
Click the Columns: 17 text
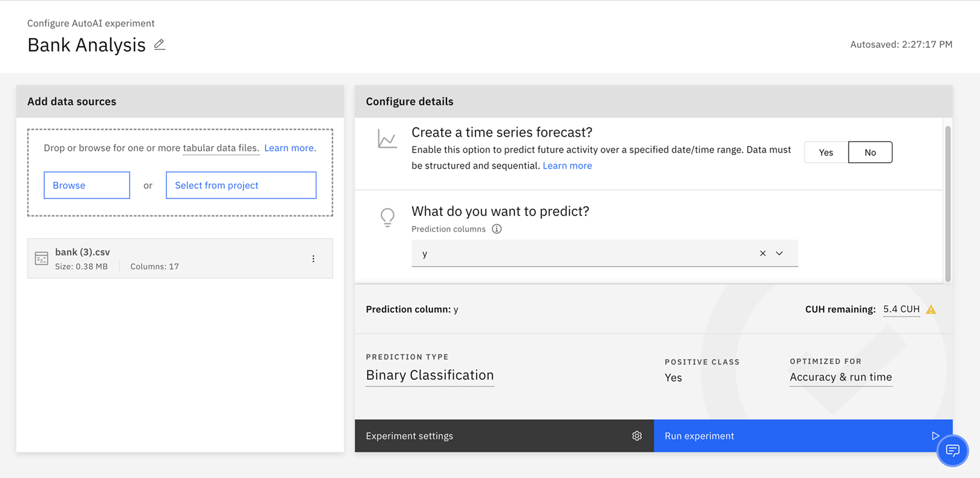(155, 266)
